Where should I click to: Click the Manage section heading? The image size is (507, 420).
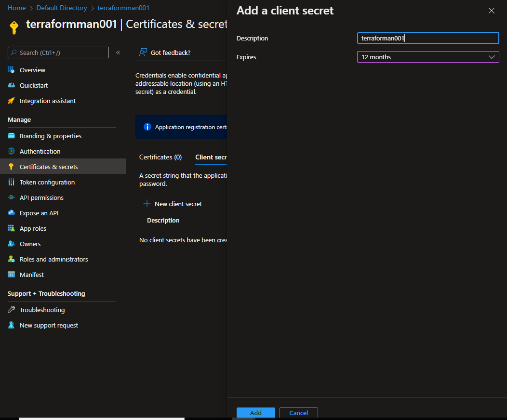19,119
